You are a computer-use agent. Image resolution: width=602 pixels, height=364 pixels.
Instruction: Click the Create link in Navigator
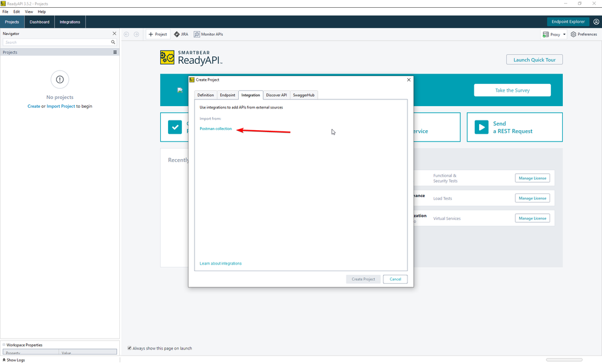34,106
